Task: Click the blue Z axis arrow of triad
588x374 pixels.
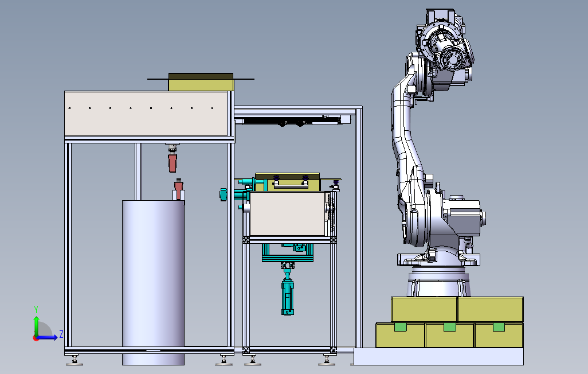Action: coord(47,337)
